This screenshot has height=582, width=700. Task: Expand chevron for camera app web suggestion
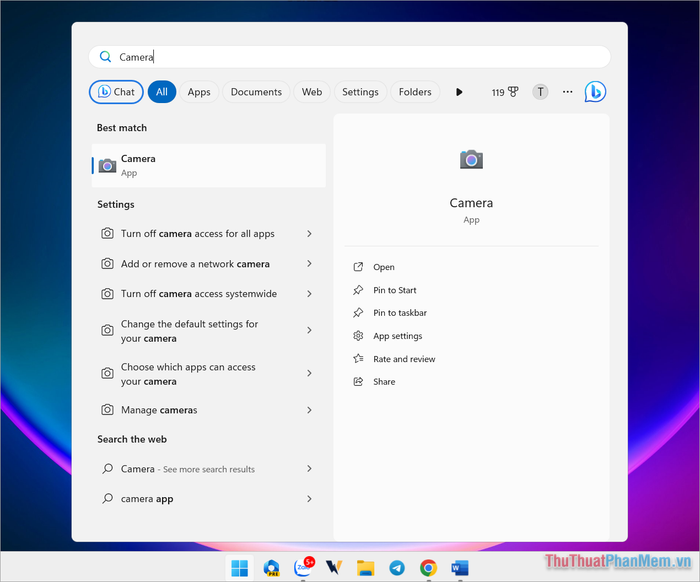(309, 499)
